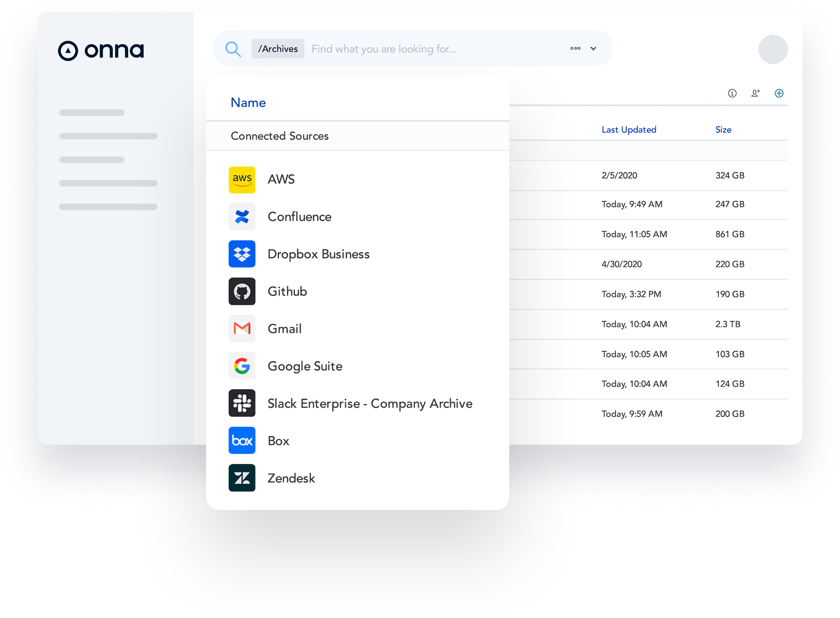Click the 2.3 TB size cell
Viewport: 840px width, 618px height.
[x=727, y=324]
